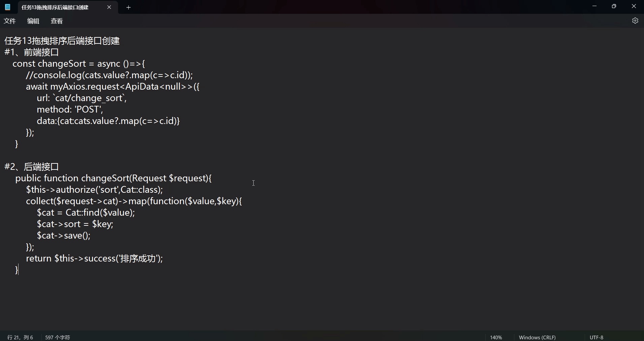Click the return $this->success line
644x341 pixels.
95,258
